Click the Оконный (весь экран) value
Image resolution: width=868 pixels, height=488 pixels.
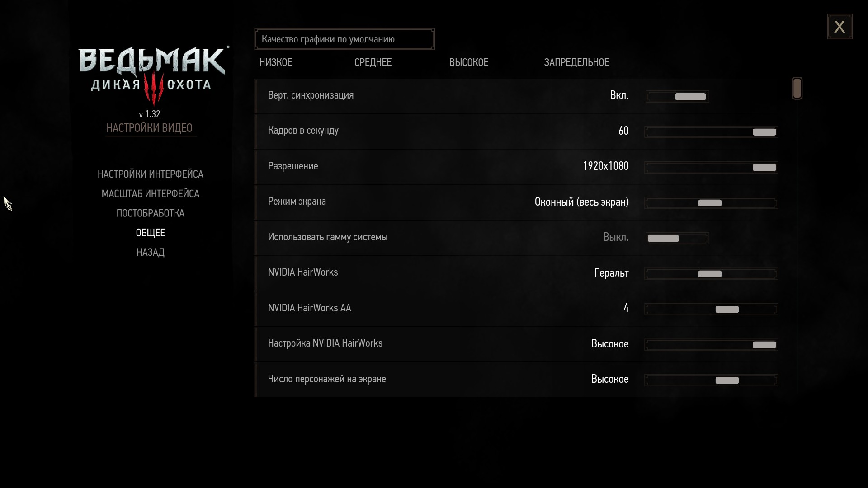point(581,202)
